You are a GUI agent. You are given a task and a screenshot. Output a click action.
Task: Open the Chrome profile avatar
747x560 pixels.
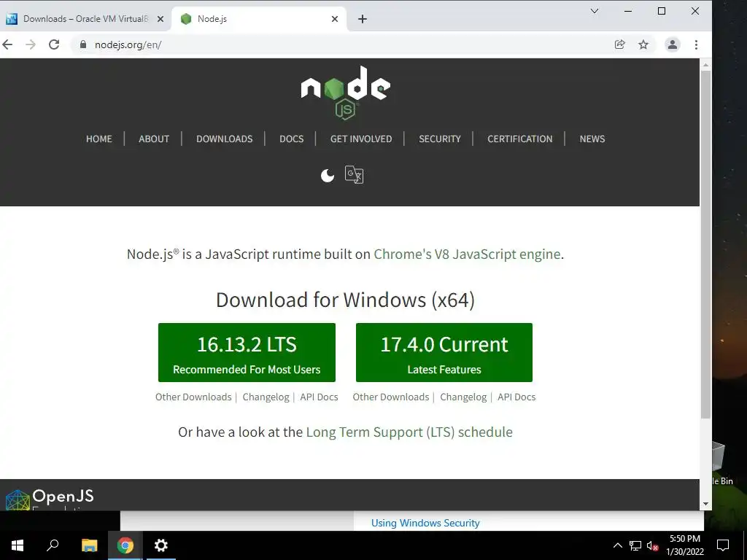tap(672, 44)
